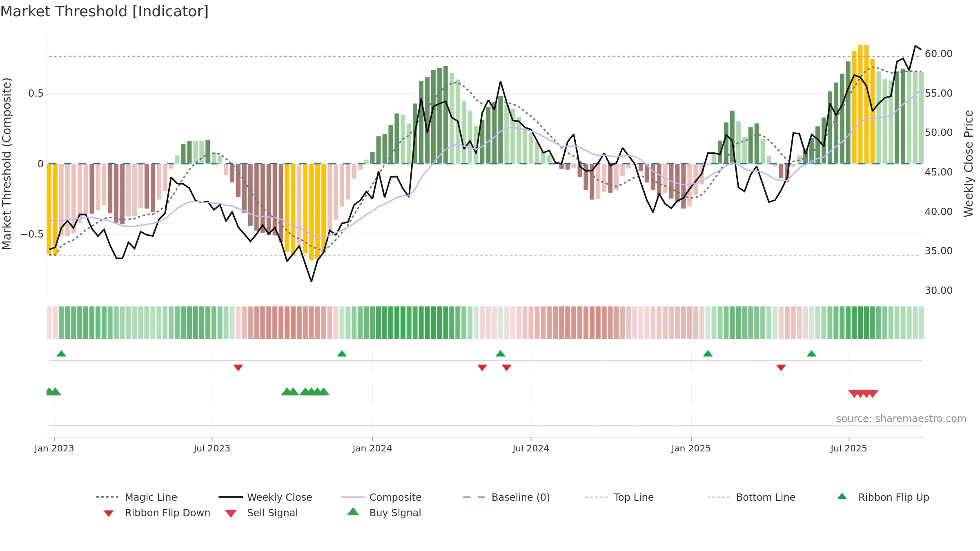Click the sell signal cluster after Jul 2025

863,393
